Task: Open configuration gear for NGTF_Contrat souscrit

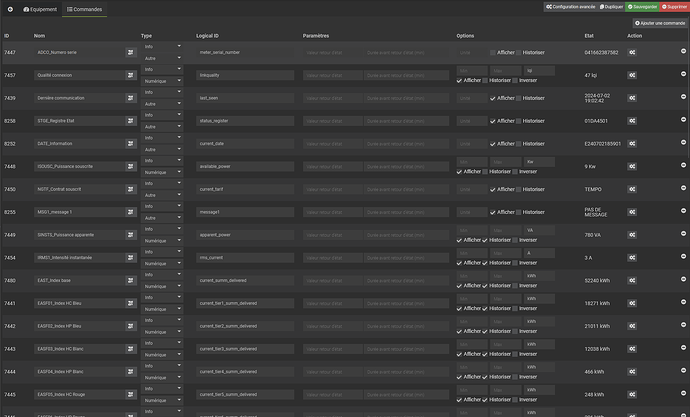Action: (632, 189)
